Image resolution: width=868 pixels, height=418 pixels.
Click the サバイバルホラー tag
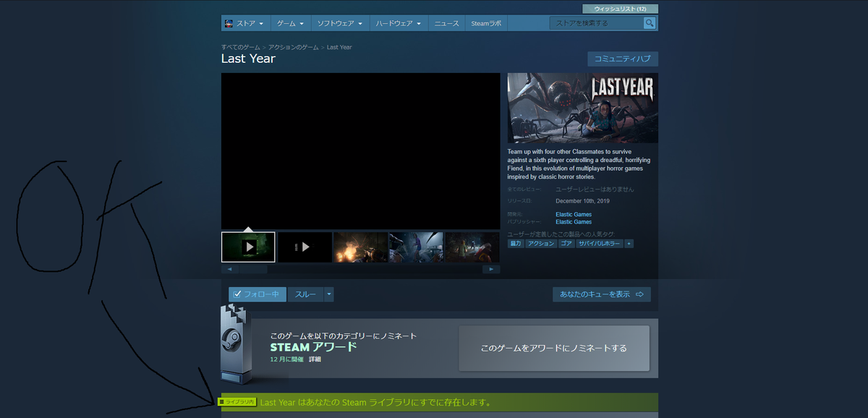point(600,244)
